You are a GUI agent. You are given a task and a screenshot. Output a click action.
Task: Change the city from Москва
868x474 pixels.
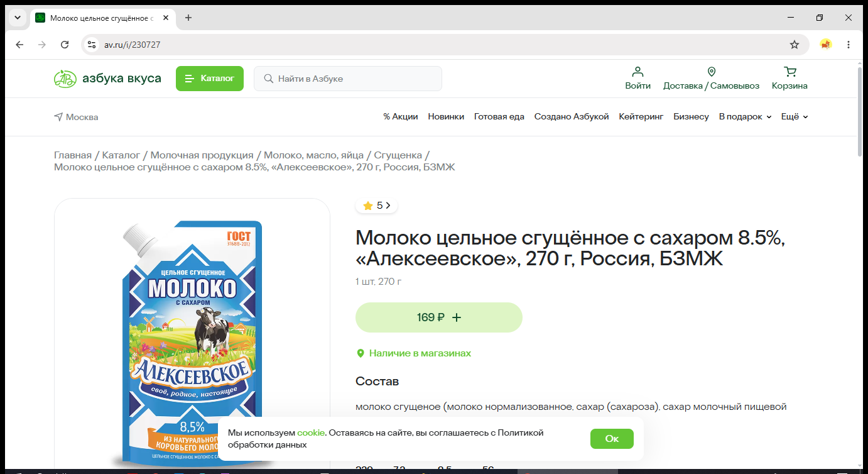(x=76, y=117)
